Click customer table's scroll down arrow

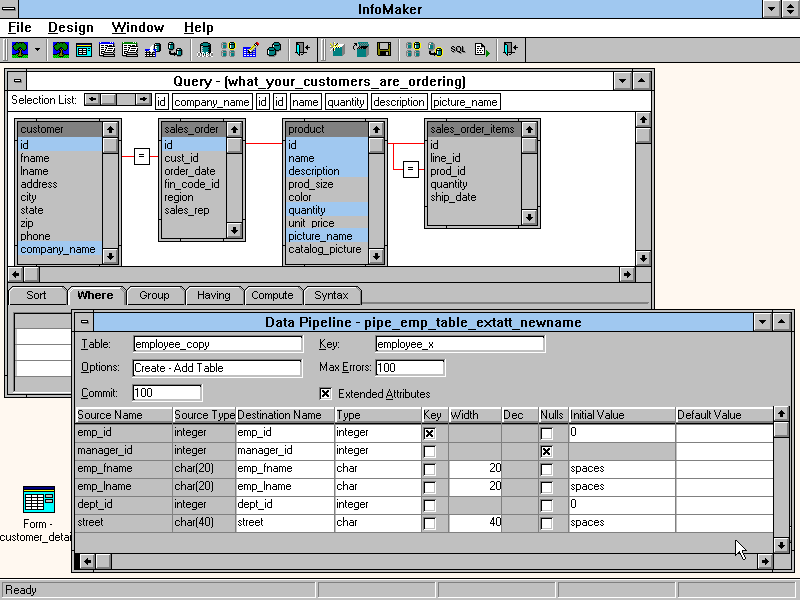point(110,256)
